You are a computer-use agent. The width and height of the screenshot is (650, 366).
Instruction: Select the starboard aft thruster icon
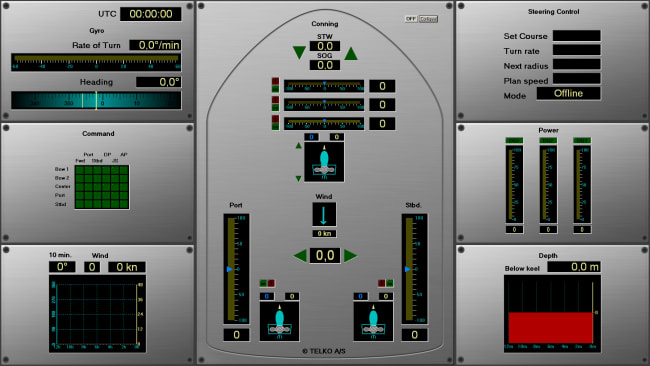pos(373,321)
